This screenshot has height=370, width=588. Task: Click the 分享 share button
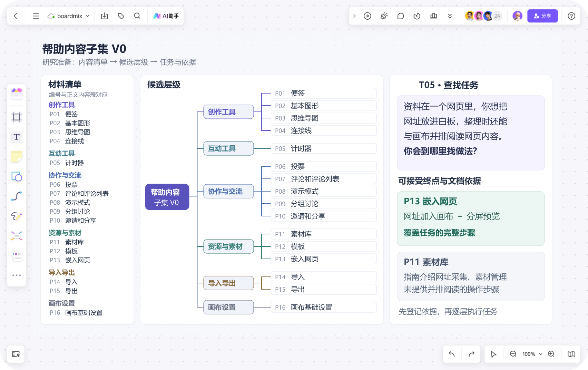(x=542, y=16)
